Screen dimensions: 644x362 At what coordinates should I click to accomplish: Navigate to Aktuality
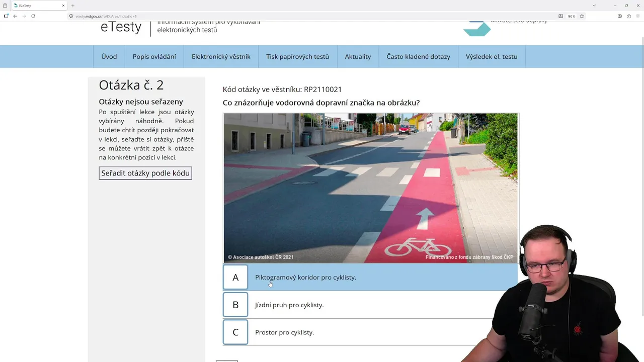pyautogui.click(x=358, y=56)
